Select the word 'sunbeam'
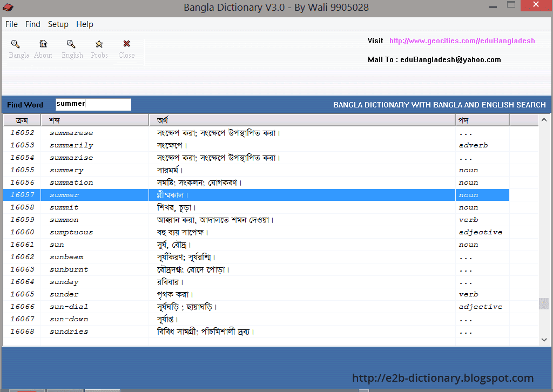553x392 pixels. 66,257
